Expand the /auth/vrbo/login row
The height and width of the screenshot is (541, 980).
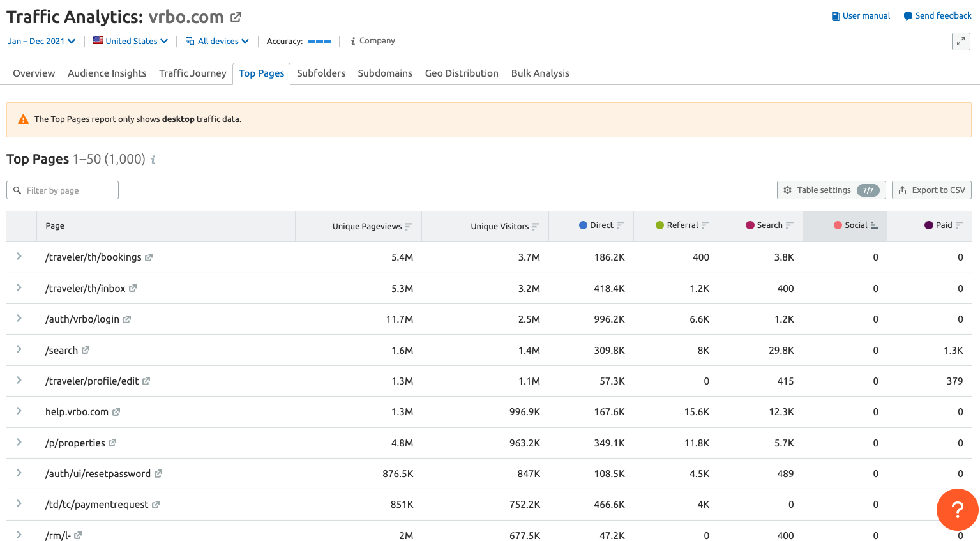(x=19, y=319)
